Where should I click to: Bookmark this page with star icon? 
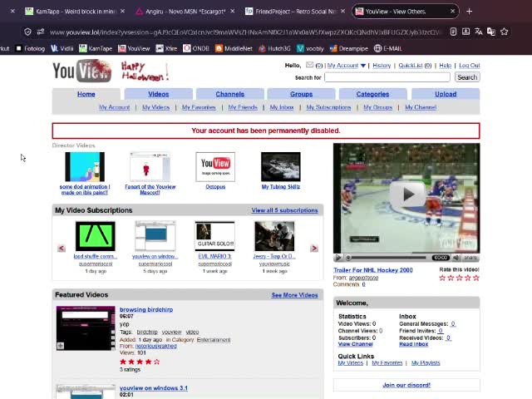[x=505, y=32]
